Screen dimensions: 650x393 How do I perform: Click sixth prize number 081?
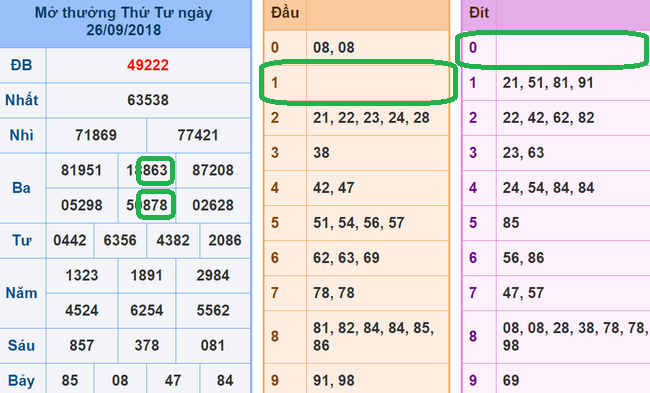(x=213, y=345)
